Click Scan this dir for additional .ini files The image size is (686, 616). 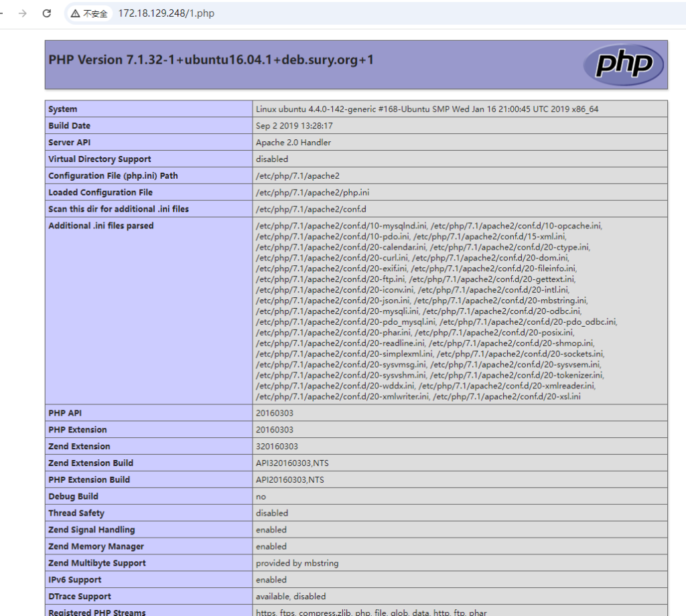pos(119,209)
